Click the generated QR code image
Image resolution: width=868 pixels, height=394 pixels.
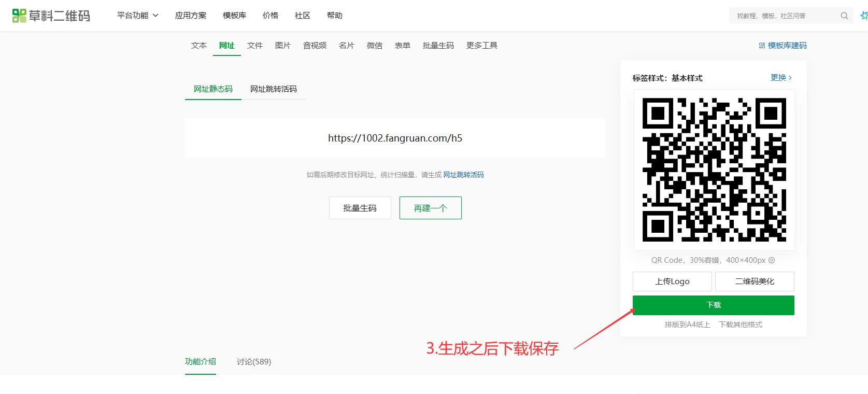714,170
